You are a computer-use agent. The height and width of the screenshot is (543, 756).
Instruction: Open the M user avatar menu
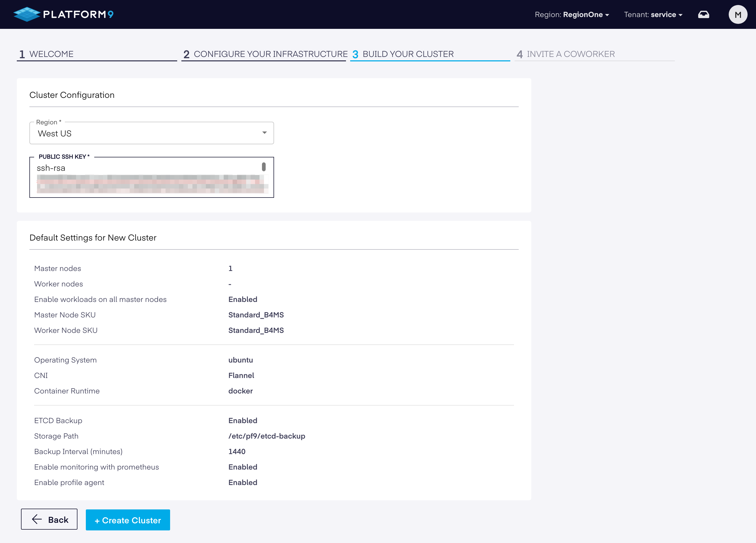(738, 15)
